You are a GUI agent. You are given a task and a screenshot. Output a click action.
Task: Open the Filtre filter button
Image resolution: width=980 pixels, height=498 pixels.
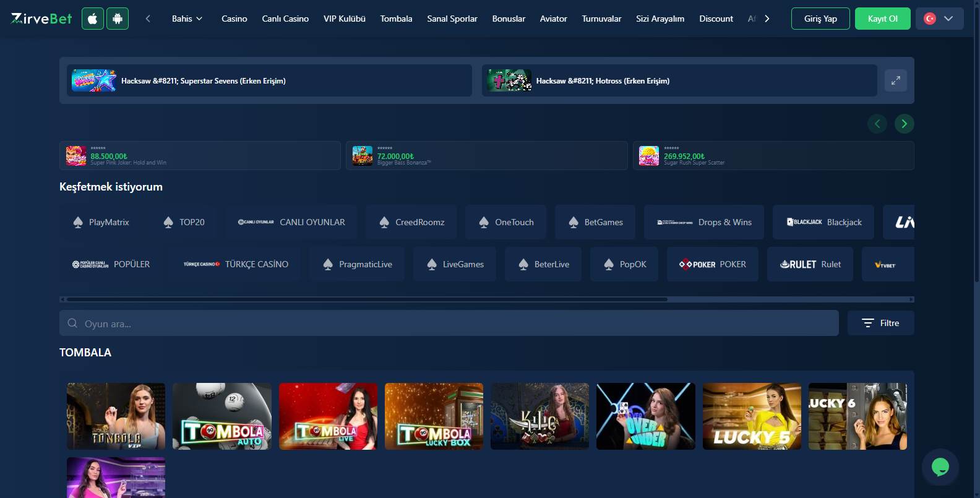point(881,323)
